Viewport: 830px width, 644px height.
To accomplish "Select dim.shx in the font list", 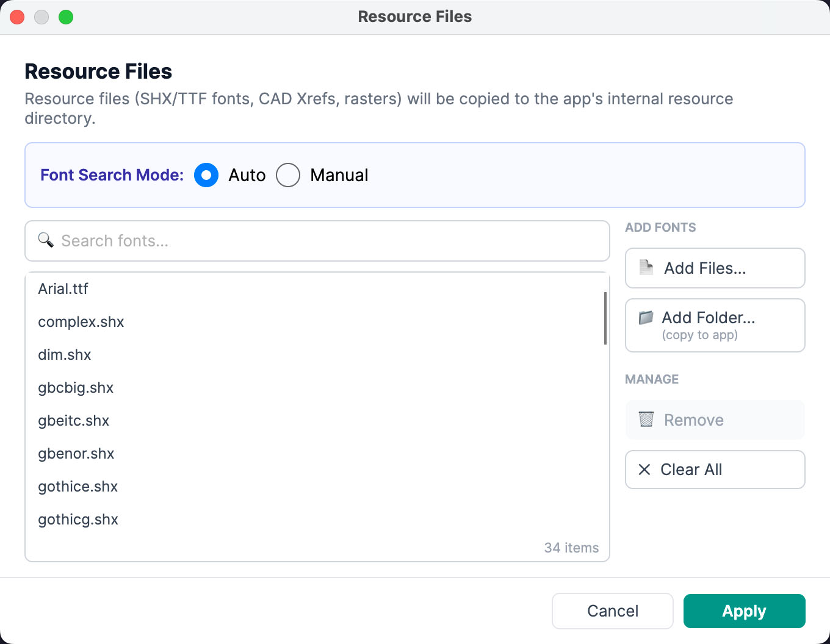I will [x=317, y=355].
